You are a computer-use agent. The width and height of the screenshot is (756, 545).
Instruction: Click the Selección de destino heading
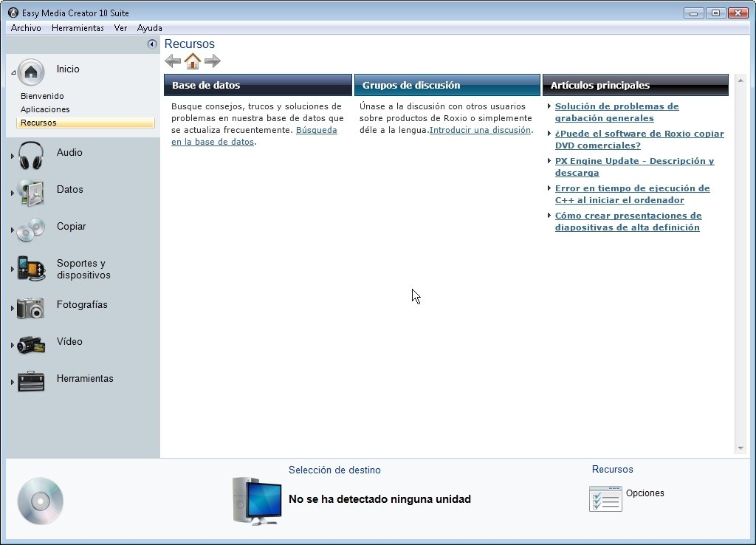334,470
